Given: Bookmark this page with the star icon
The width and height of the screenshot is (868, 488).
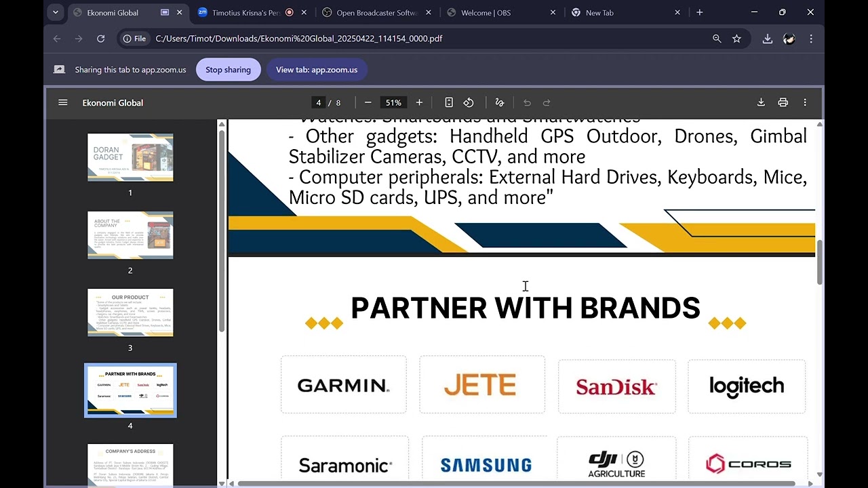Looking at the screenshot, I should [x=736, y=39].
